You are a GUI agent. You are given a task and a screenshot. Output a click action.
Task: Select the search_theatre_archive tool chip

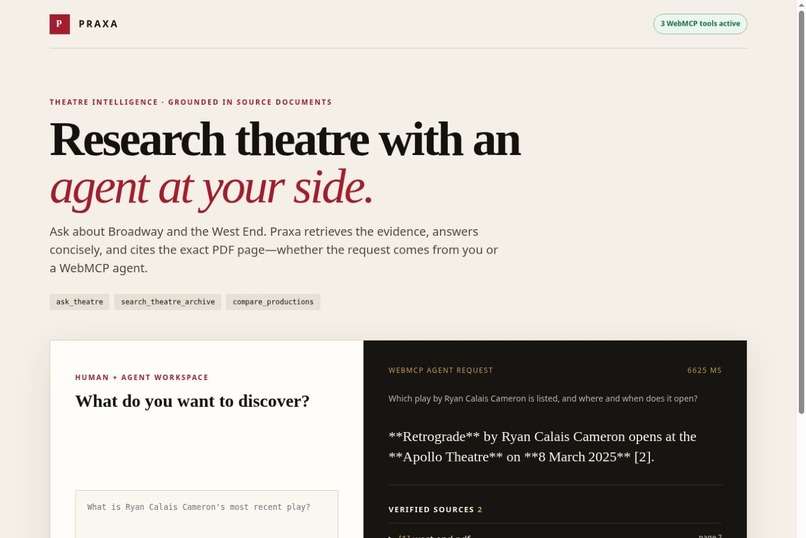point(168,302)
